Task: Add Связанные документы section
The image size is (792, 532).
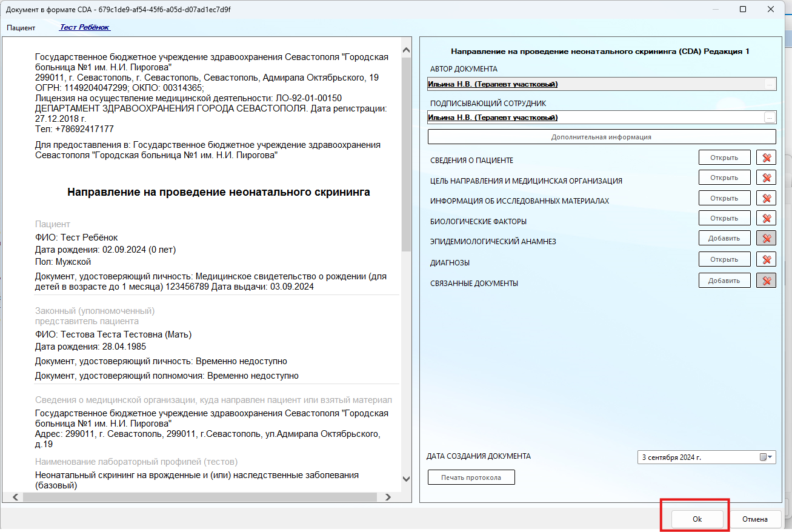Action: (x=724, y=281)
